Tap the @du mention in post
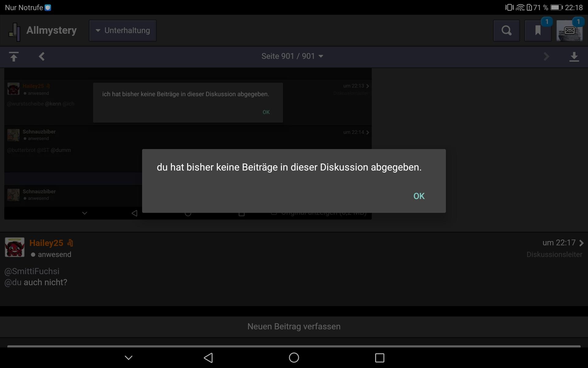The height and width of the screenshot is (368, 588). coord(13,282)
